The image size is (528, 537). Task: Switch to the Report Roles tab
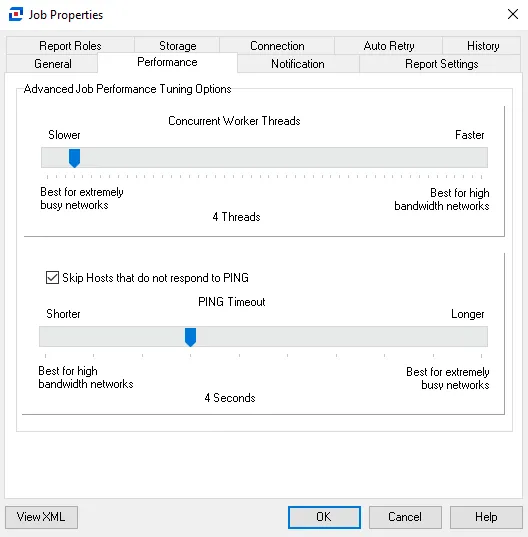pyautogui.click(x=70, y=46)
